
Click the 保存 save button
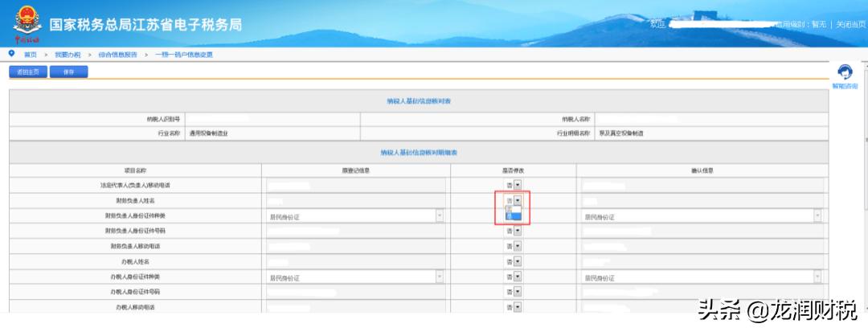tap(68, 72)
